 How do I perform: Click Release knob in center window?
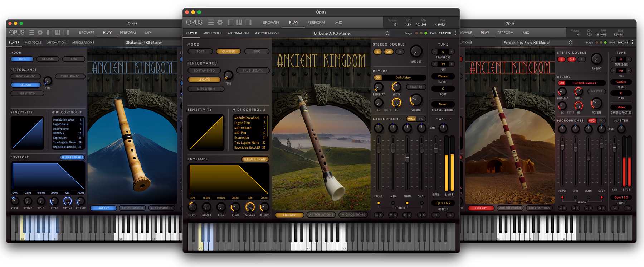pos(264,207)
